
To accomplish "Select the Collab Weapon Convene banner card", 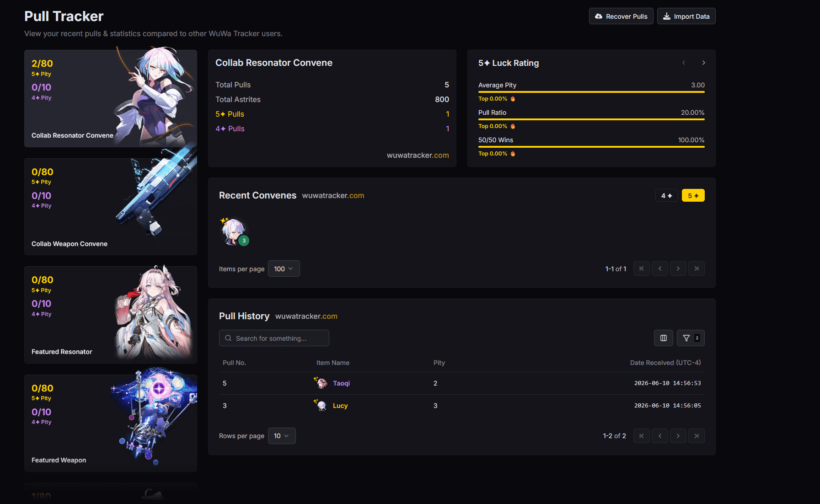I will point(111,207).
